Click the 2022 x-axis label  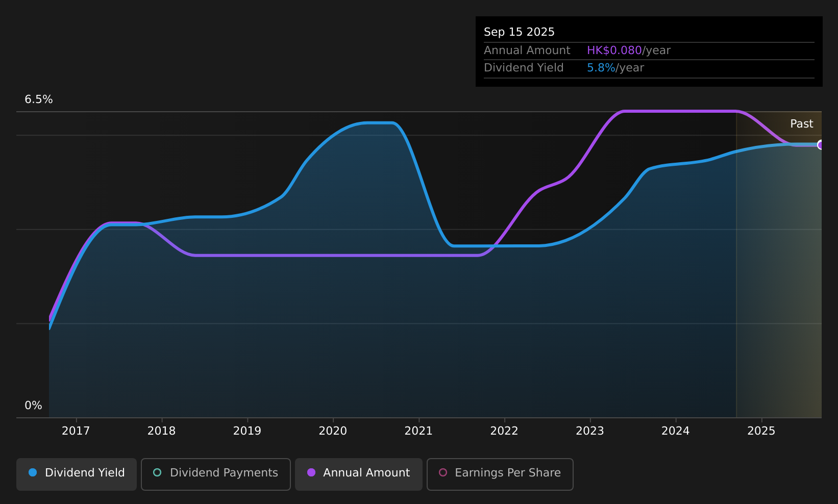click(504, 431)
